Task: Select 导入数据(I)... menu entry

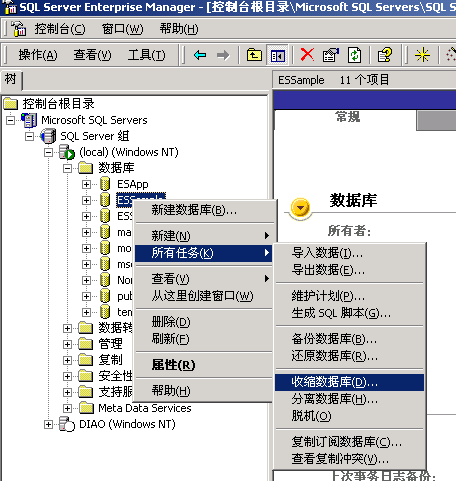Action: click(349, 253)
